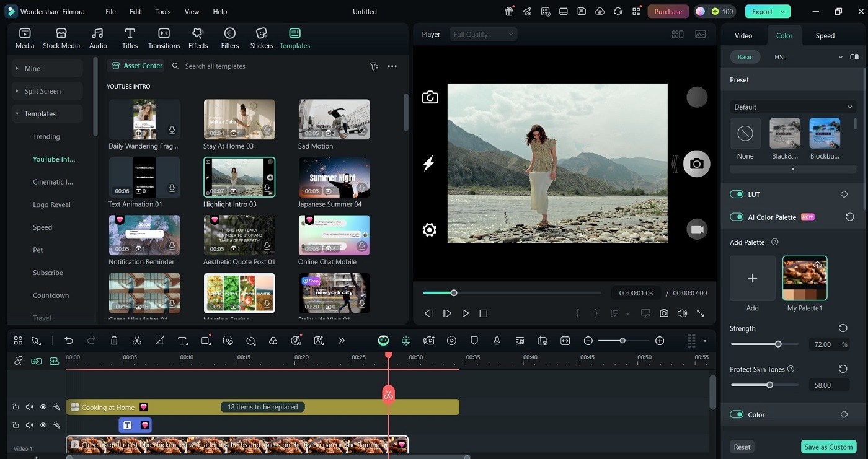Click the Purchase button
The image size is (868, 459).
click(668, 11)
